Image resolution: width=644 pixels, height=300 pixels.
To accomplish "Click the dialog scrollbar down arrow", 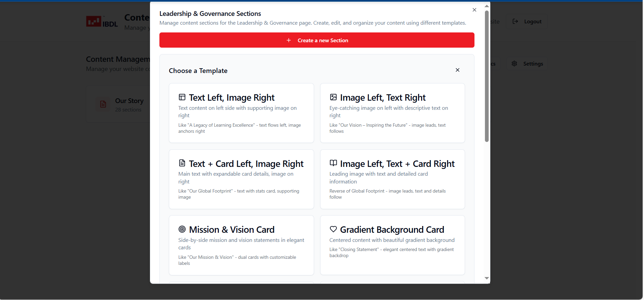I will [x=487, y=278].
